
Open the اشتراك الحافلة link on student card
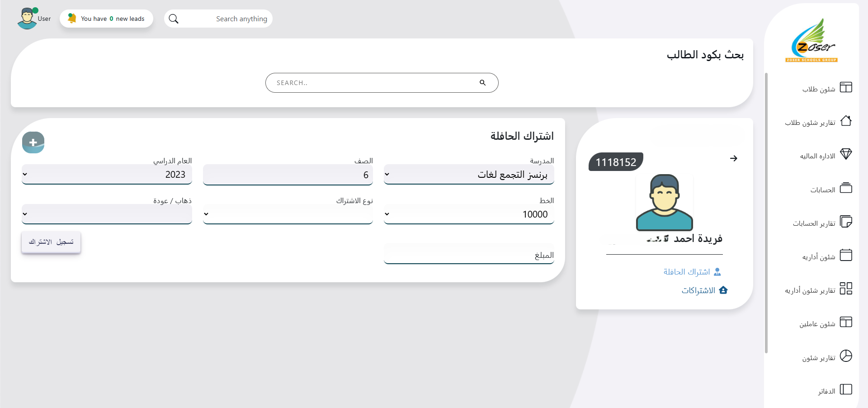click(x=687, y=272)
